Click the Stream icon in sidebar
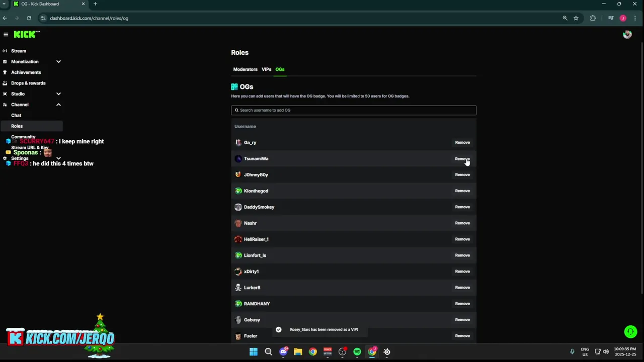Image resolution: width=644 pixels, height=362 pixels. (x=5, y=51)
